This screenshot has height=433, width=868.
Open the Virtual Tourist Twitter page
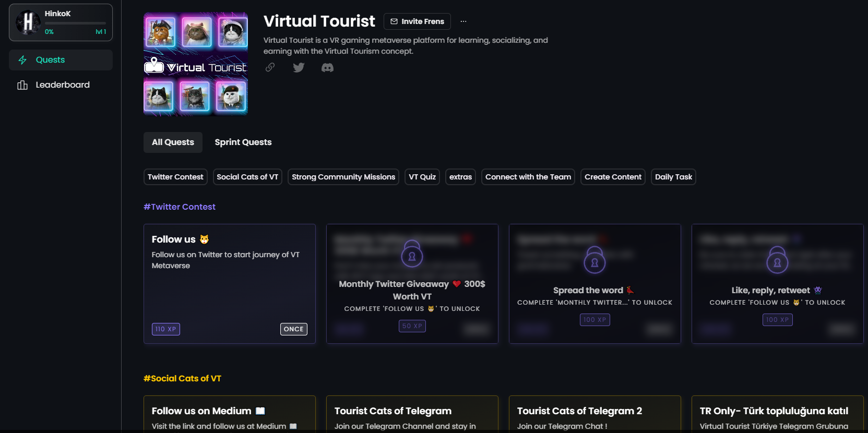299,67
